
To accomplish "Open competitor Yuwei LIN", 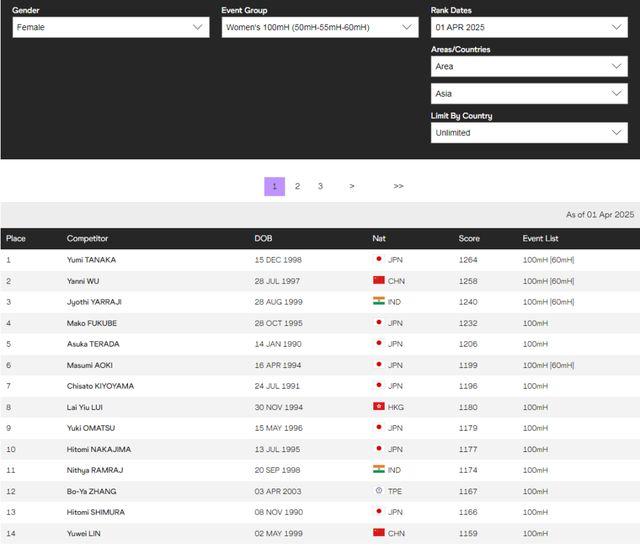I will 84,533.
